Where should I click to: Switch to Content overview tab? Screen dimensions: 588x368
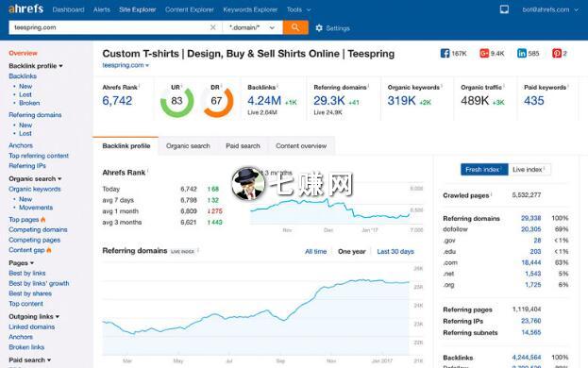(x=301, y=145)
